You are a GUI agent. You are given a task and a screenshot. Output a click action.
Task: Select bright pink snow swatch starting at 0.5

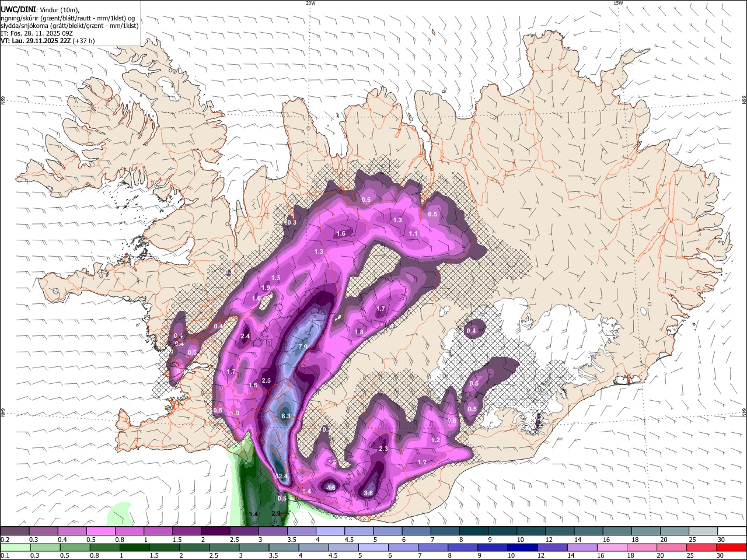point(100,531)
